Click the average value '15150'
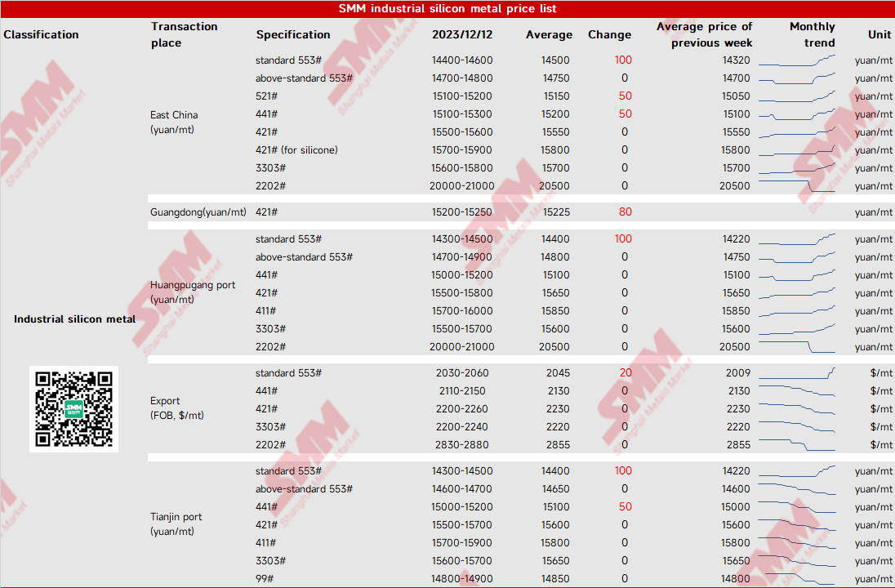 click(557, 96)
